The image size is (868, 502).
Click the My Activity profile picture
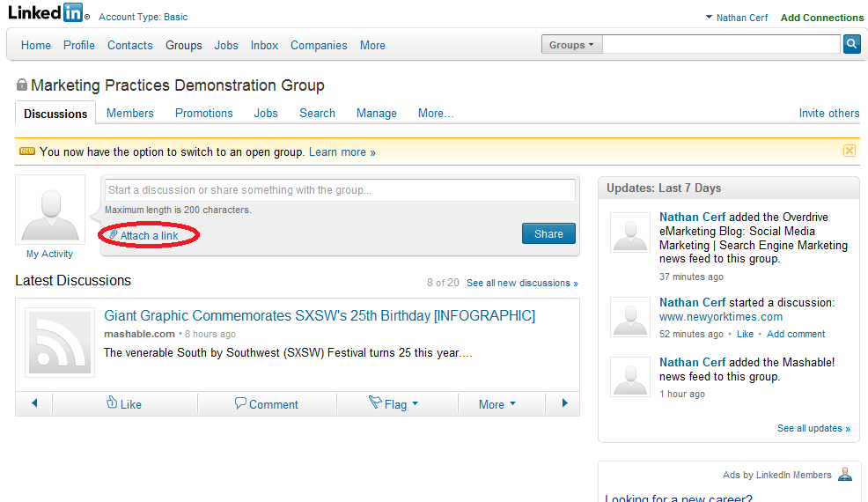click(50, 210)
